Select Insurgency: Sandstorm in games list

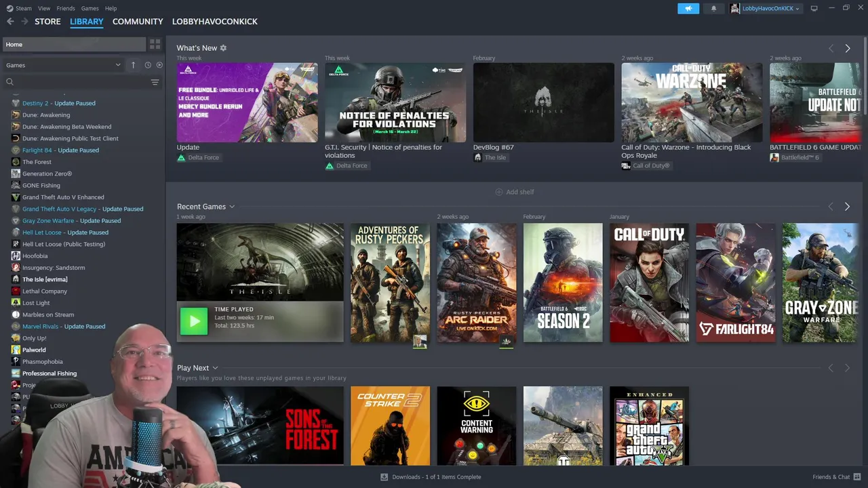54,268
